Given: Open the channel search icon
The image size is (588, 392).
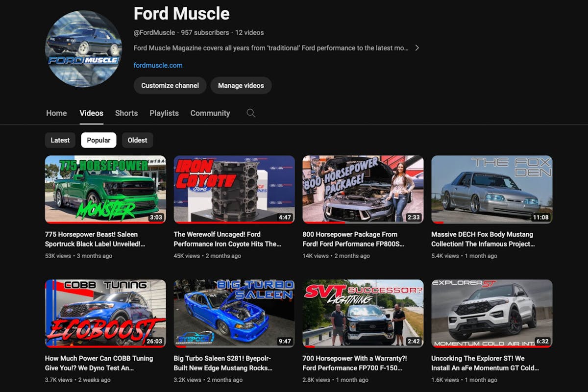Looking at the screenshot, I should tap(251, 113).
